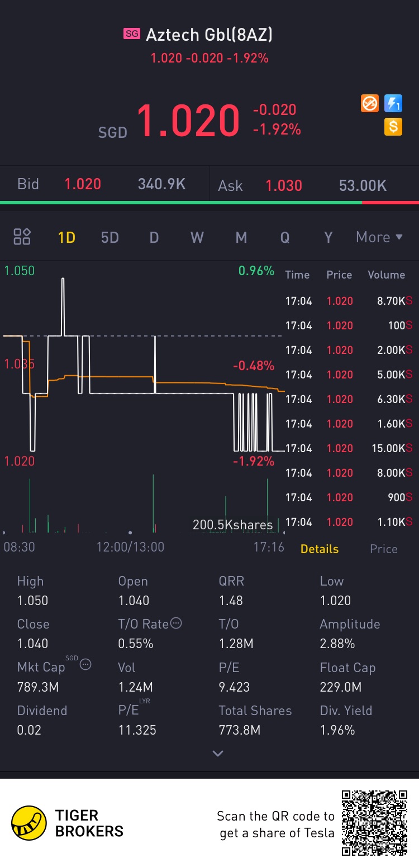The image size is (419, 868).
Task: Select the 1D chart period
Action: click(66, 237)
